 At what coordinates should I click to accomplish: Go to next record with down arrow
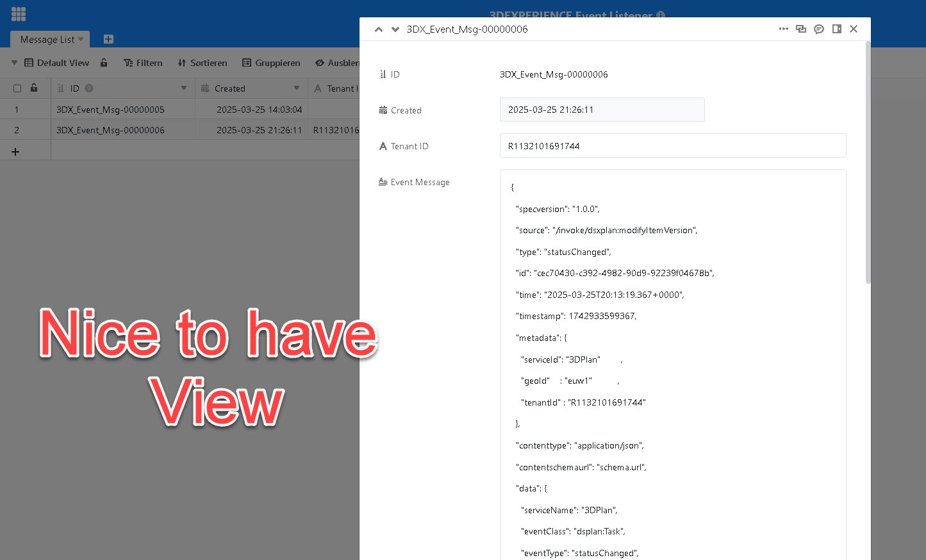tap(395, 29)
